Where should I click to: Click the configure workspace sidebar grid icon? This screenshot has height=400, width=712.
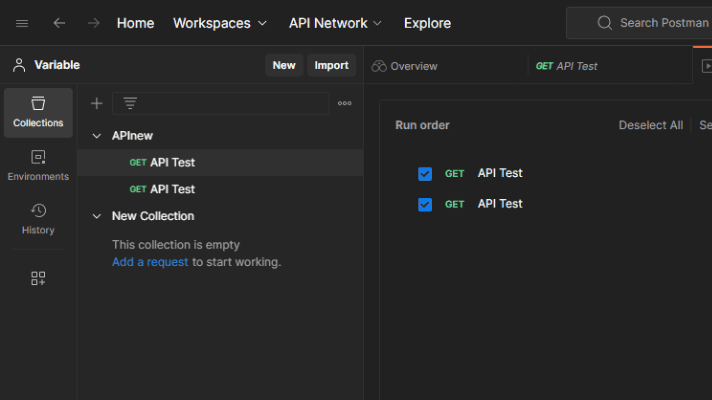coord(38,278)
